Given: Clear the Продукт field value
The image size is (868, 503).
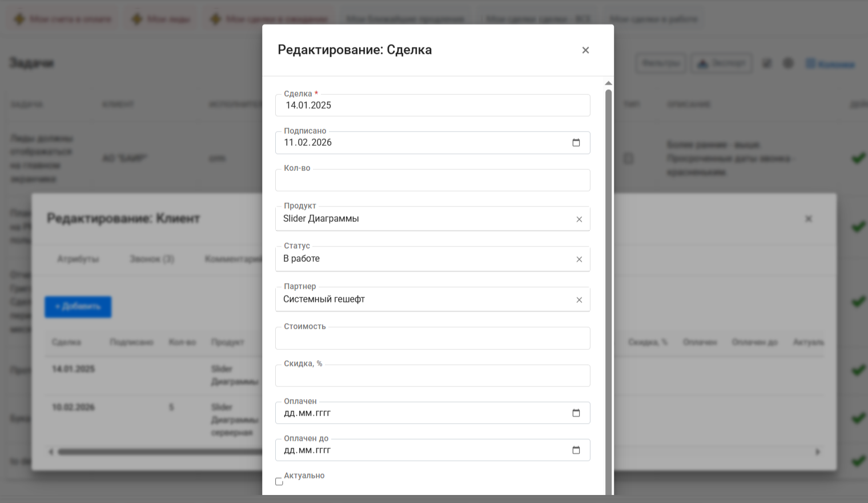Looking at the screenshot, I should point(579,219).
